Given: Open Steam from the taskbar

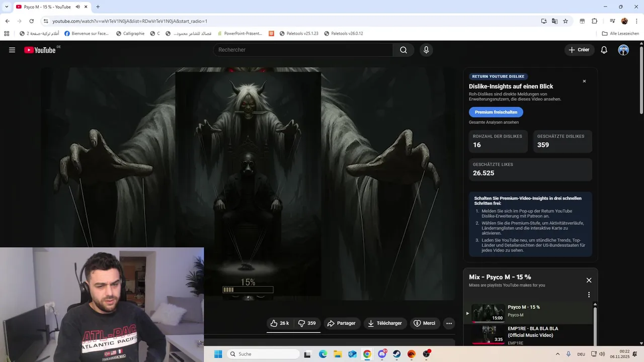Looking at the screenshot, I should [x=397, y=354].
